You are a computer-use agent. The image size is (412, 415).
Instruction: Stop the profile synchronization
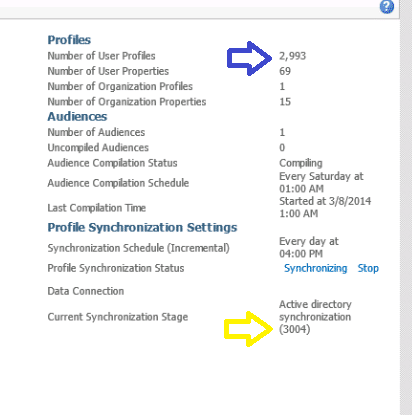coord(368,268)
